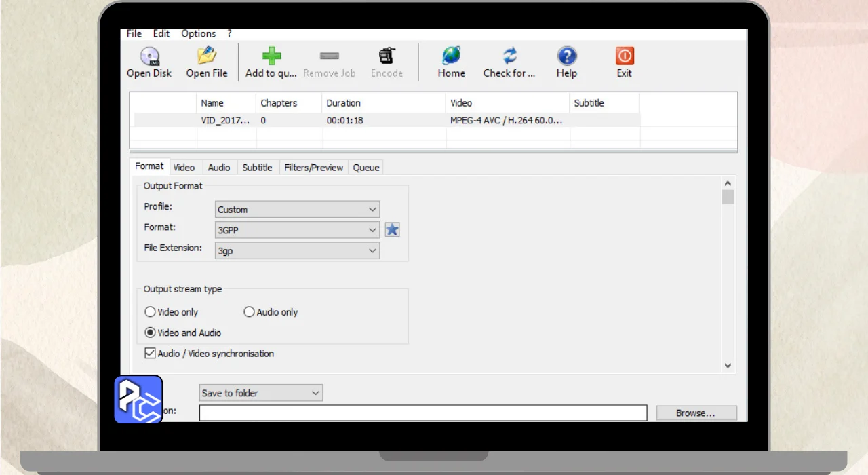This screenshot has height=475, width=868.
Task: Select the Video only radio button
Action: [151, 312]
